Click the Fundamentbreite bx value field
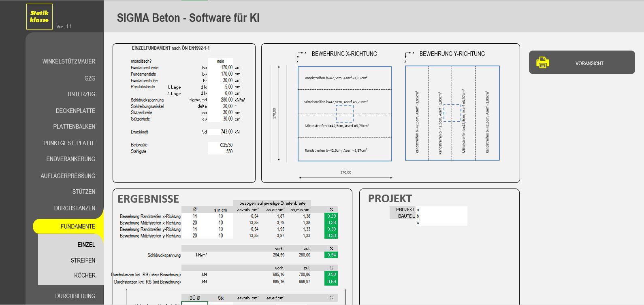Screen dimensions: 644x305 pos(221,68)
